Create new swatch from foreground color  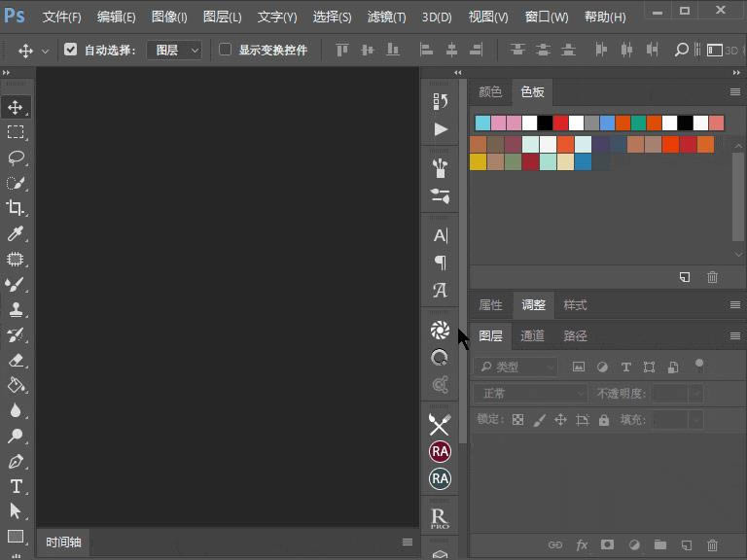tap(685, 277)
